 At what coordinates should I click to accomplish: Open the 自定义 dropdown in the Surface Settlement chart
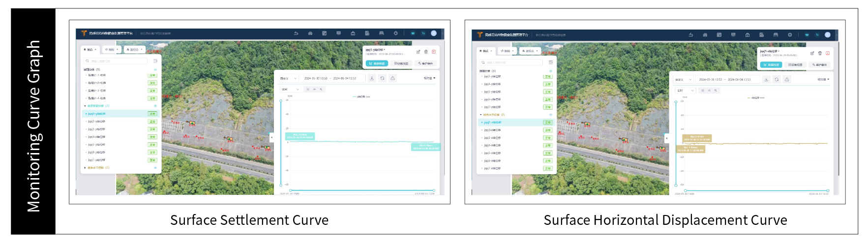click(x=289, y=78)
